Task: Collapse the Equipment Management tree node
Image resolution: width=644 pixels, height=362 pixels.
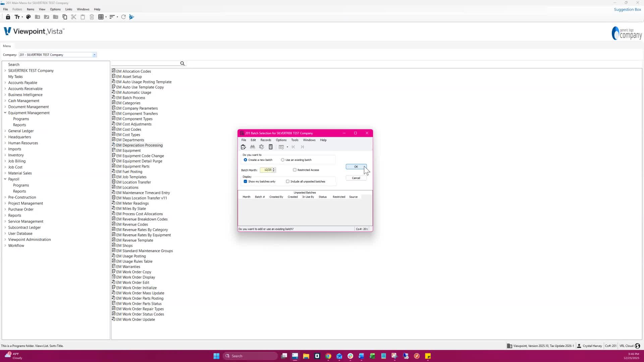Action: point(5,113)
